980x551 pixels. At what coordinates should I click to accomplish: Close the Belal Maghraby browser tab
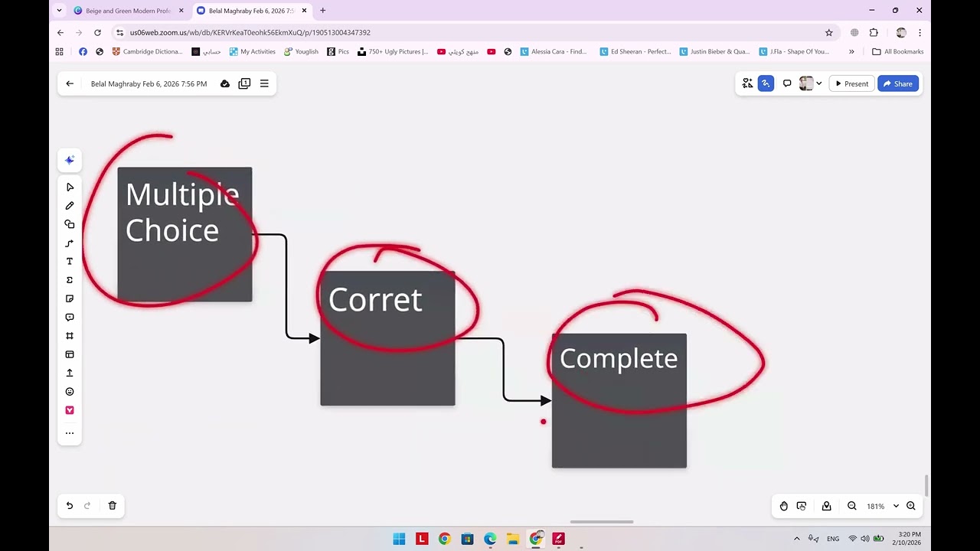[x=305, y=11]
